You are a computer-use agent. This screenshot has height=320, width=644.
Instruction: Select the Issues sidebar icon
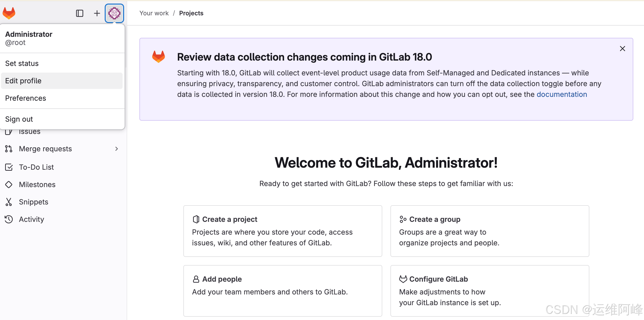pyautogui.click(x=9, y=131)
